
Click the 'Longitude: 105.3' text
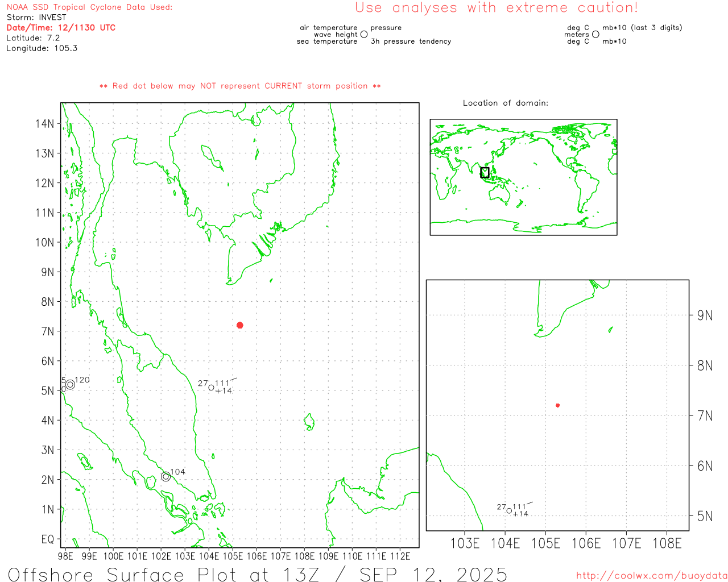click(42, 48)
